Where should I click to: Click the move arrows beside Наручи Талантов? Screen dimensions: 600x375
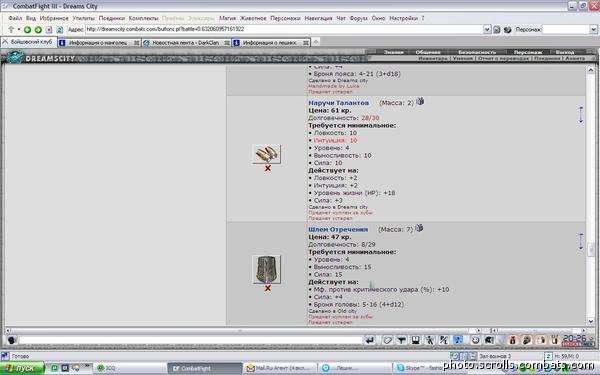coord(581,115)
